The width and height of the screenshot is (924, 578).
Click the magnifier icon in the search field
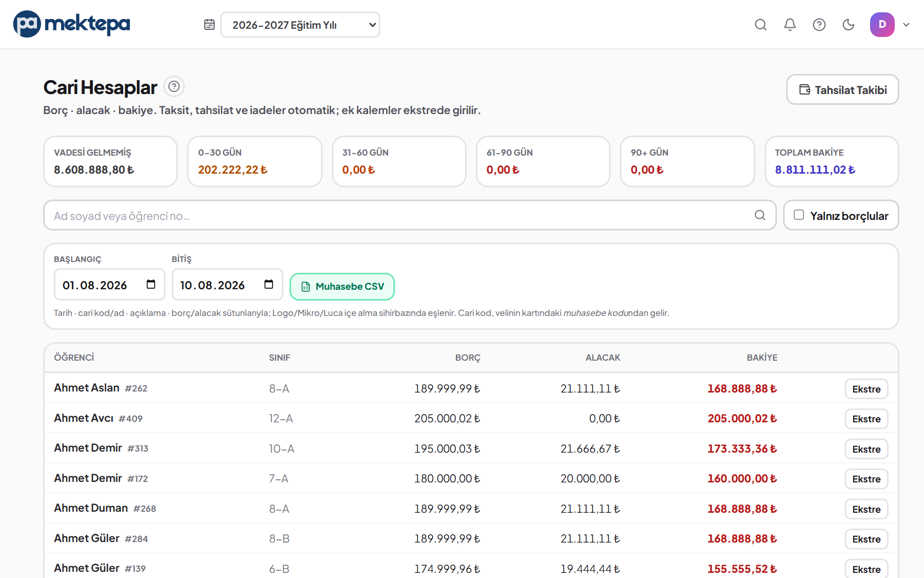[760, 215]
